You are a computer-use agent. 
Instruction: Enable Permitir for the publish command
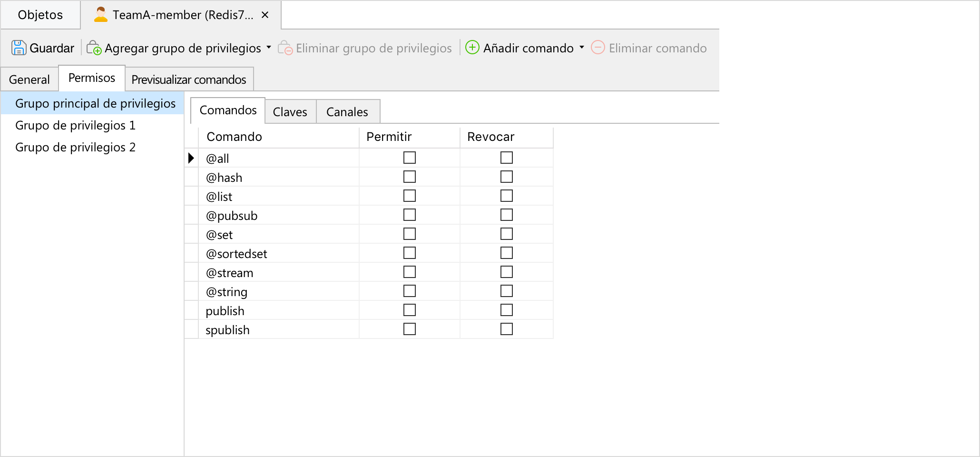click(x=410, y=310)
